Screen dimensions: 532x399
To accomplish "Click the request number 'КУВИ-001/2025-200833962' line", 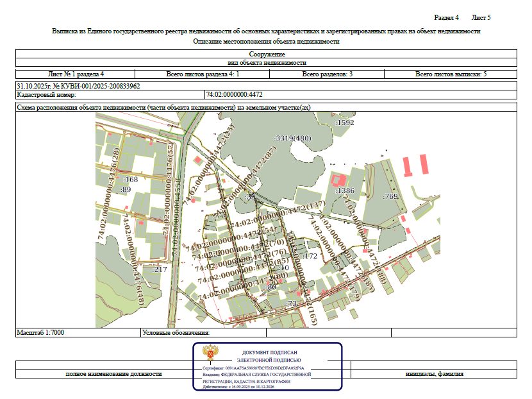I will 78,86.
